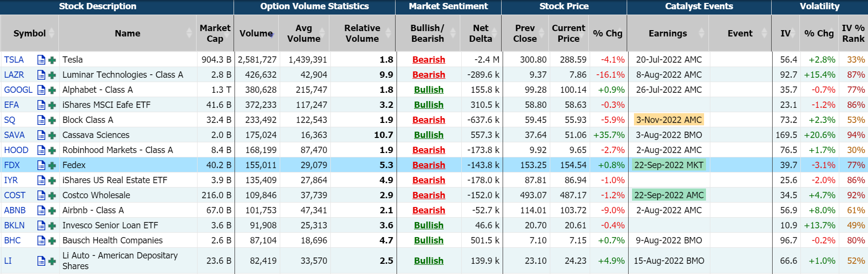Add EFA with its green plus icon
Viewport: 868px width, 274px height.
(x=52, y=105)
